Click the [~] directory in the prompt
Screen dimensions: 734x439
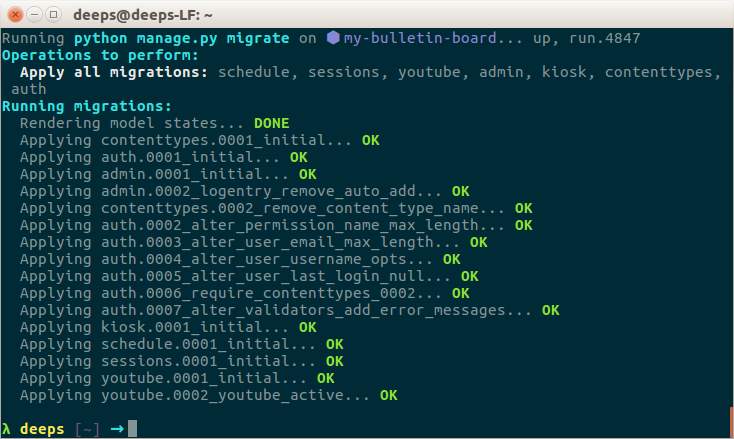point(88,429)
